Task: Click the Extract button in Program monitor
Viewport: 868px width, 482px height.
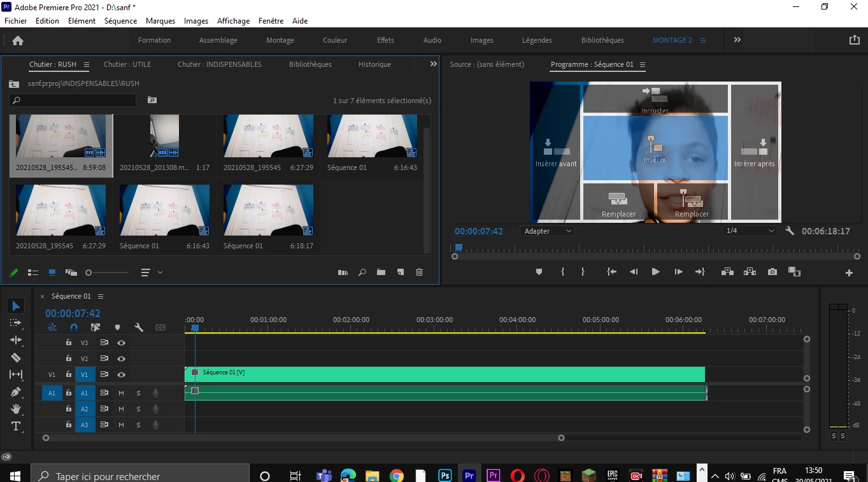Action: (750, 272)
